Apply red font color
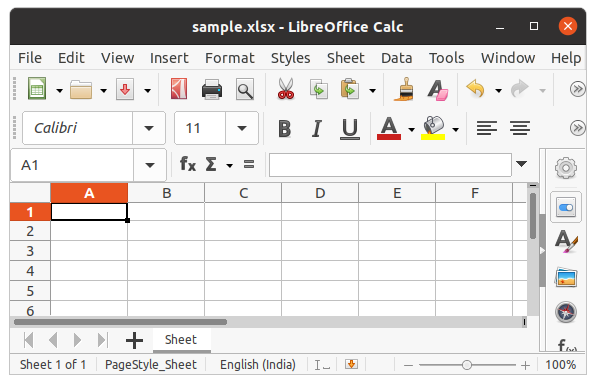The height and width of the screenshot is (384, 596). pyautogui.click(x=389, y=129)
